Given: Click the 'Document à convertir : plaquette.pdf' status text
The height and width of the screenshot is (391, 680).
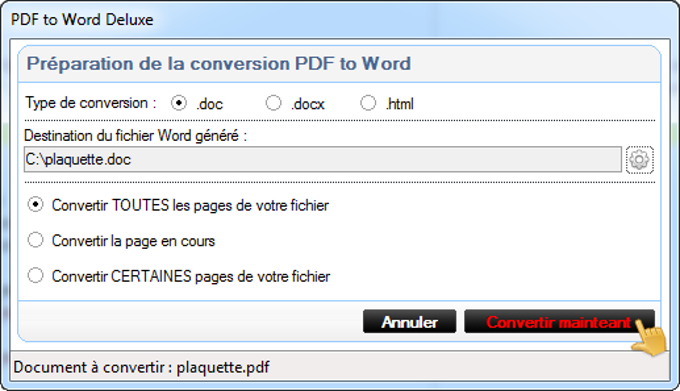Looking at the screenshot, I should coord(141,367).
